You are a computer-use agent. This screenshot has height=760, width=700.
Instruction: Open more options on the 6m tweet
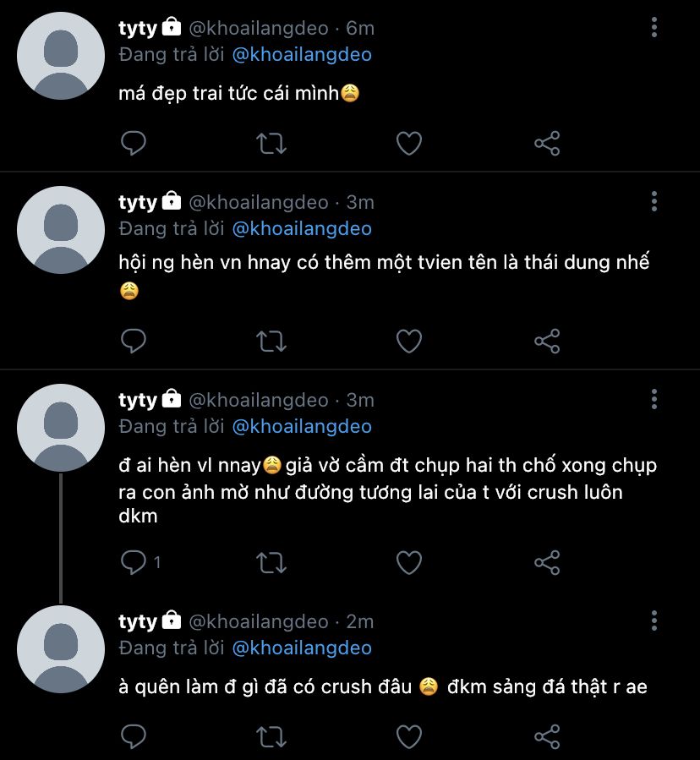pyautogui.click(x=654, y=28)
